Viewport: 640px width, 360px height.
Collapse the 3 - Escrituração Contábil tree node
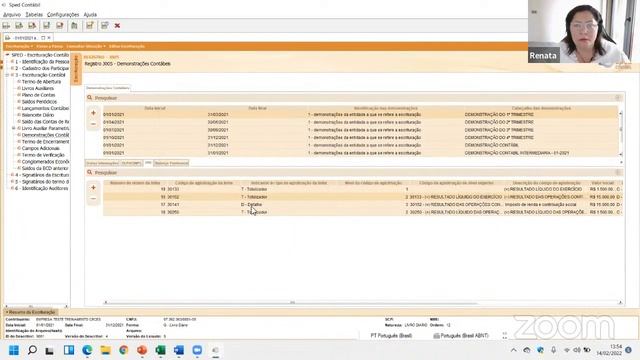point(7,75)
